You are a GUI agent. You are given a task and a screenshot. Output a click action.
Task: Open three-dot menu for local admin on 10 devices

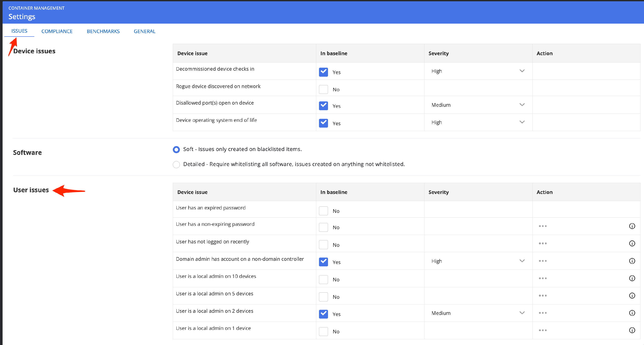(x=542, y=278)
